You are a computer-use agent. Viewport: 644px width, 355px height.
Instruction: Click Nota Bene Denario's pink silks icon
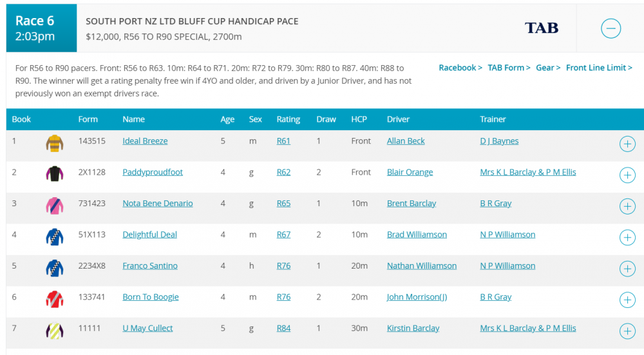(x=55, y=205)
